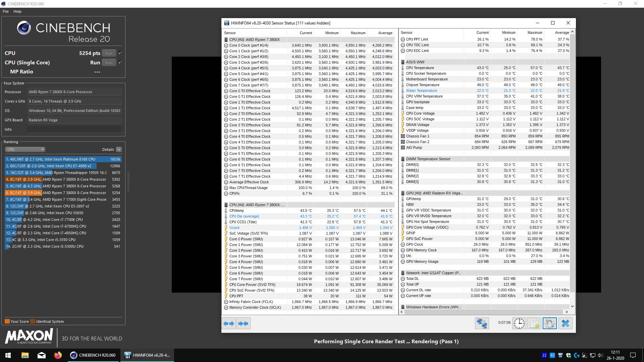Click HWiNFO icon in window title bar
The height and width of the screenshot is (362, 644).
click(227, 23)
